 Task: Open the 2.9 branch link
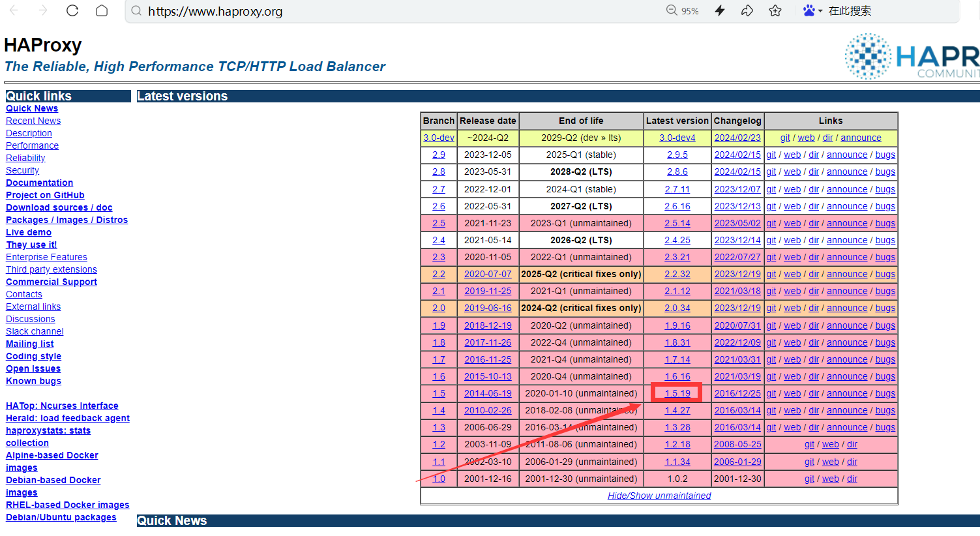click(439, 155)
